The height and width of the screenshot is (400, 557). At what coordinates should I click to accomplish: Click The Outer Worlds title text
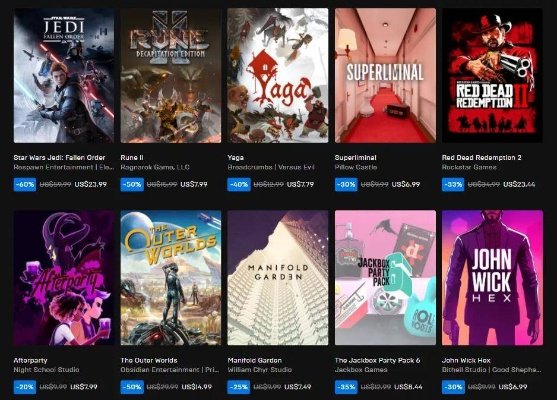tap(149, 360)
